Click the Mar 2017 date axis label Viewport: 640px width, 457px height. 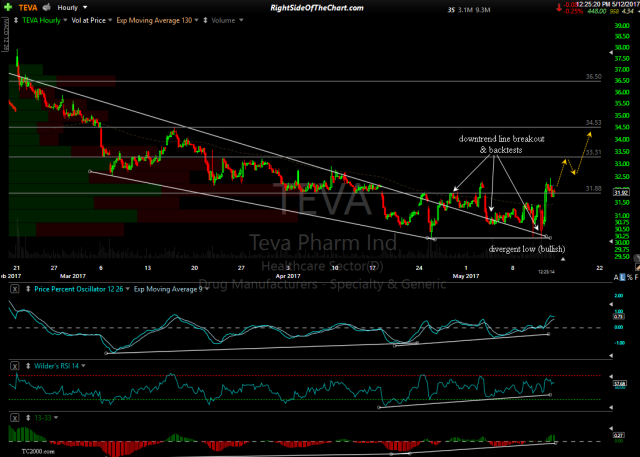(x=73, y=276)
